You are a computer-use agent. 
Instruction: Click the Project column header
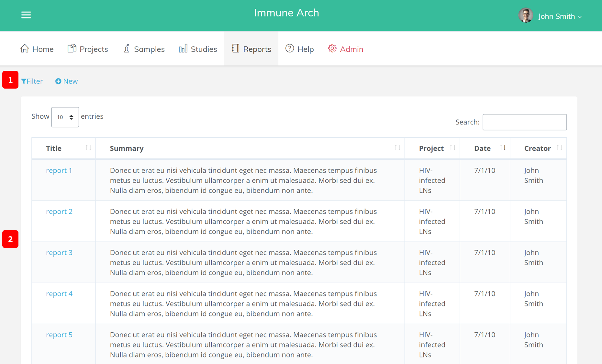[x=431, y=148]
